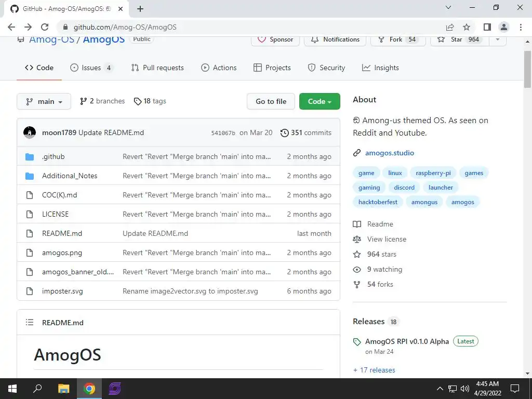
Task: Open File Explorer from the taskbar
Action: tap(63, 389)
